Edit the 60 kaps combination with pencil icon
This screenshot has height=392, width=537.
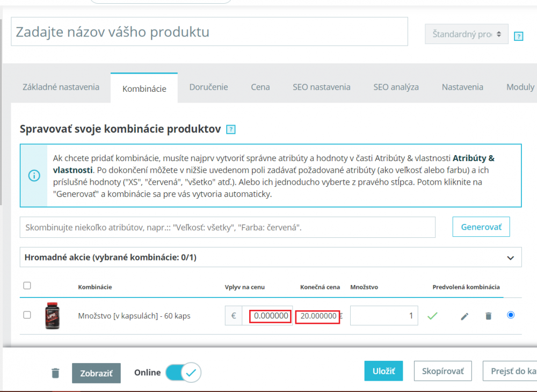(x=465, y=316)
